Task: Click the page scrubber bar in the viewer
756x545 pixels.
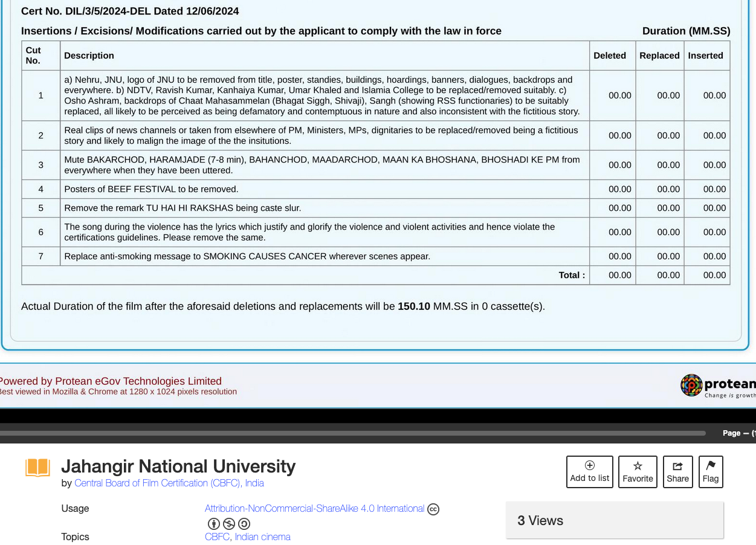Action: (351, 433)
